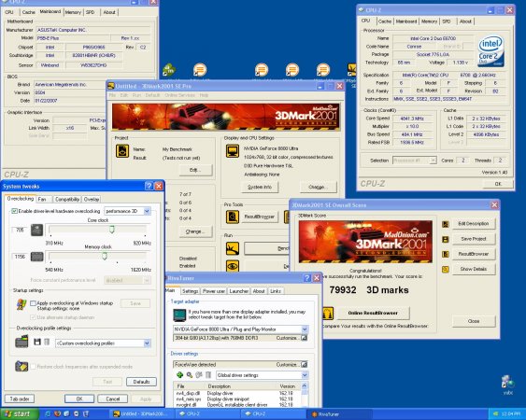Toggle Enable driver-level hardware overclocking checkbox
Screen dimensions: 526x420
click(14, 211)
